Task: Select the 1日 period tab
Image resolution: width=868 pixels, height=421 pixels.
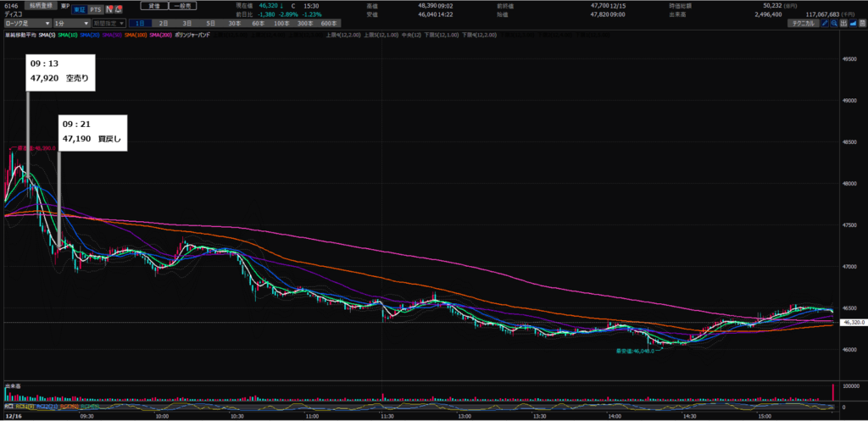Action: 140,23
